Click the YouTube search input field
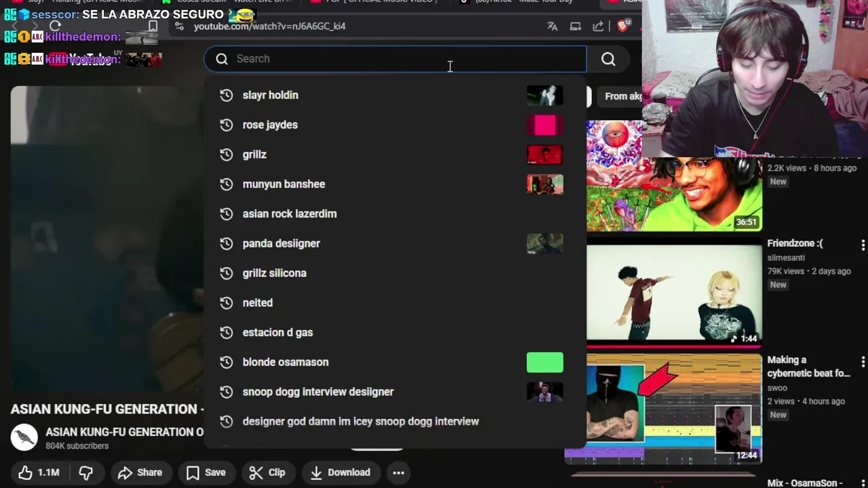This screenshot has width=868, height=488. [395, 59]
